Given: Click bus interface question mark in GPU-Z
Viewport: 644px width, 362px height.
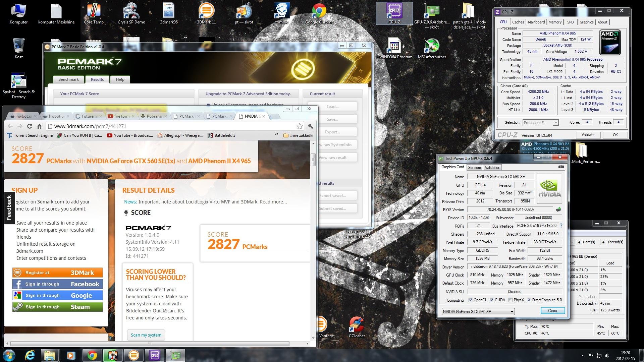Looking at the screenshot, I should click(561, 226).
